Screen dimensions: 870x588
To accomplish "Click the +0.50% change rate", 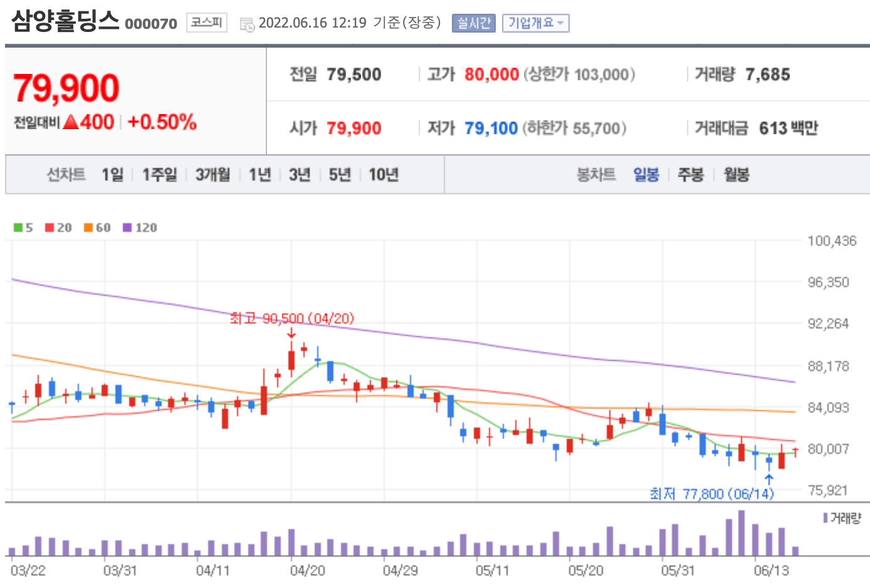I will coord(162,122).
